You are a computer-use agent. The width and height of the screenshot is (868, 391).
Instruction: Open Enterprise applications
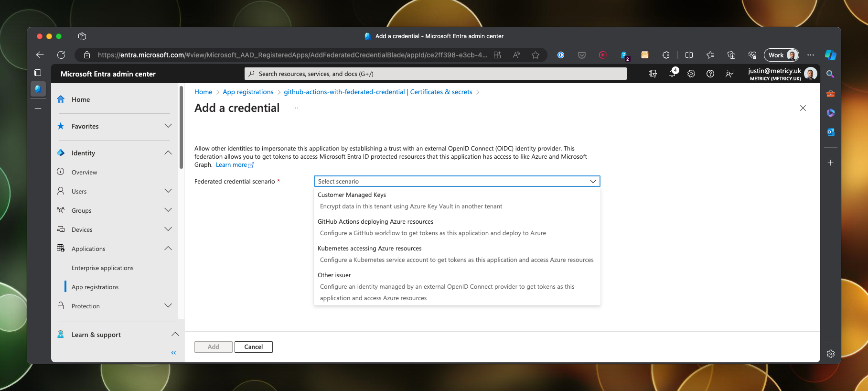pyautogui.click(x=103, y=268)
